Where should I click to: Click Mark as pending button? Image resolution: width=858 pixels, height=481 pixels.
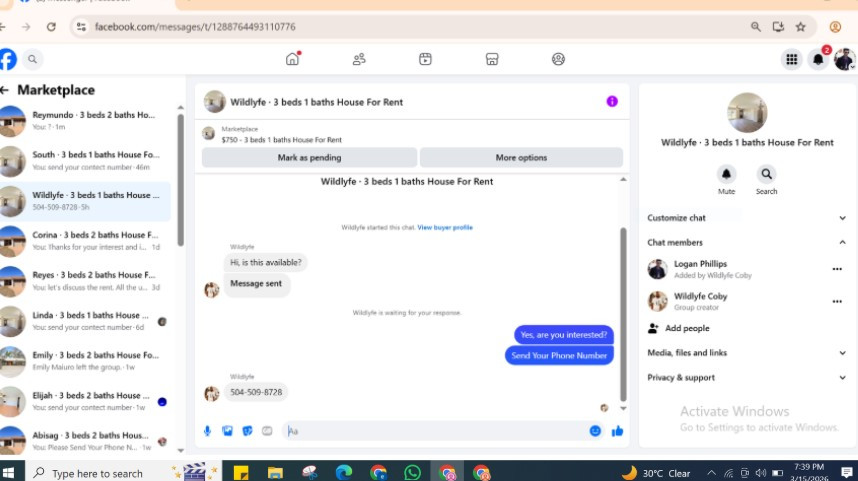[309, 158]
